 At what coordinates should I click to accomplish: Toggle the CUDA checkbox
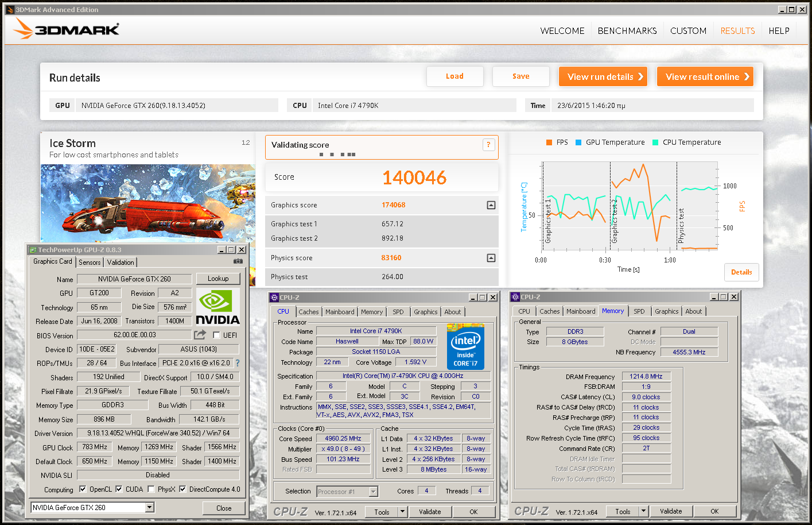coord(119,489)
